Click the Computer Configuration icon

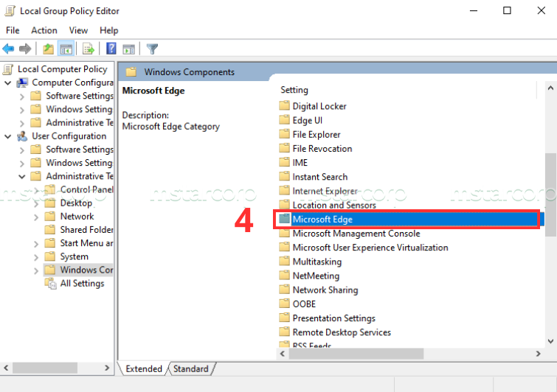point(22,83)
